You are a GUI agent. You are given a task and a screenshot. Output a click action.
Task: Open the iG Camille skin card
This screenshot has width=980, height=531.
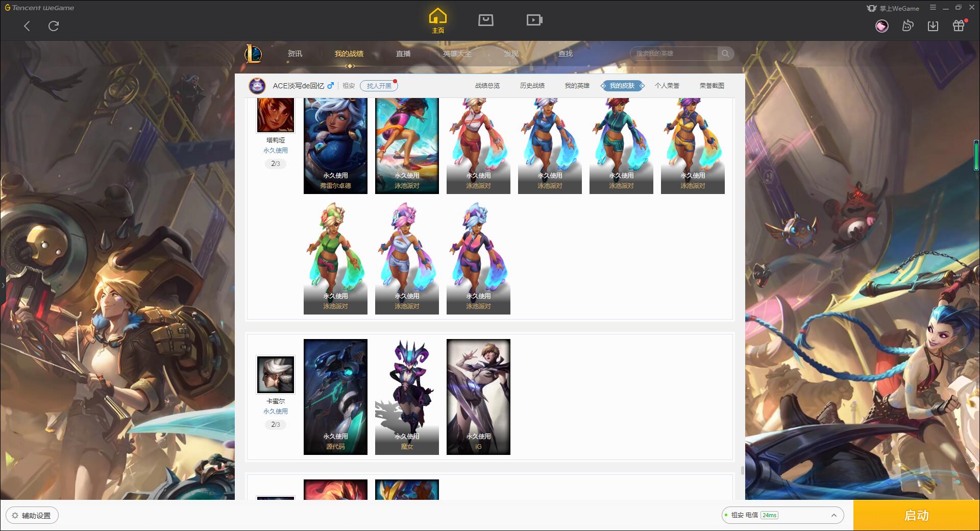click(478, 397)
